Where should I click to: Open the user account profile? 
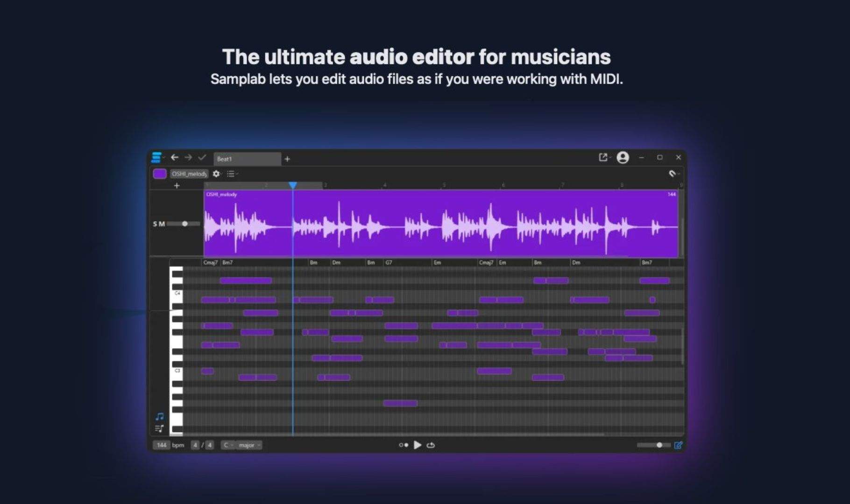pyautogui.click(x=623, y=158)
